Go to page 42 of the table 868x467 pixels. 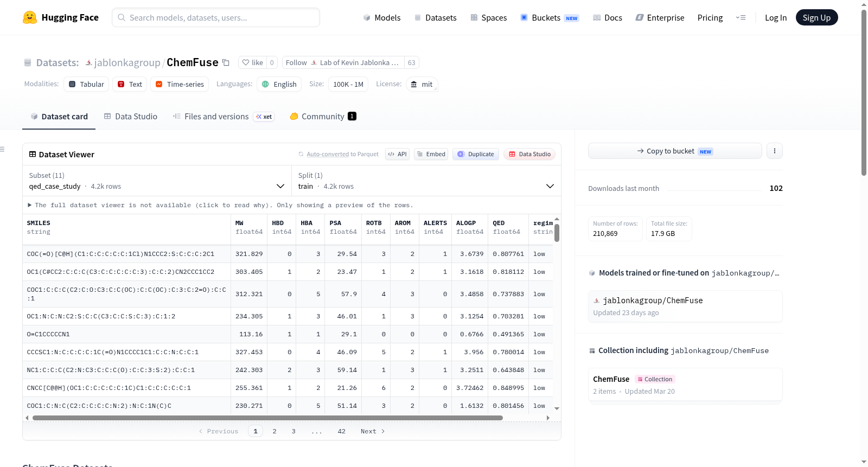pyautogui.click(x=341, y=431)
